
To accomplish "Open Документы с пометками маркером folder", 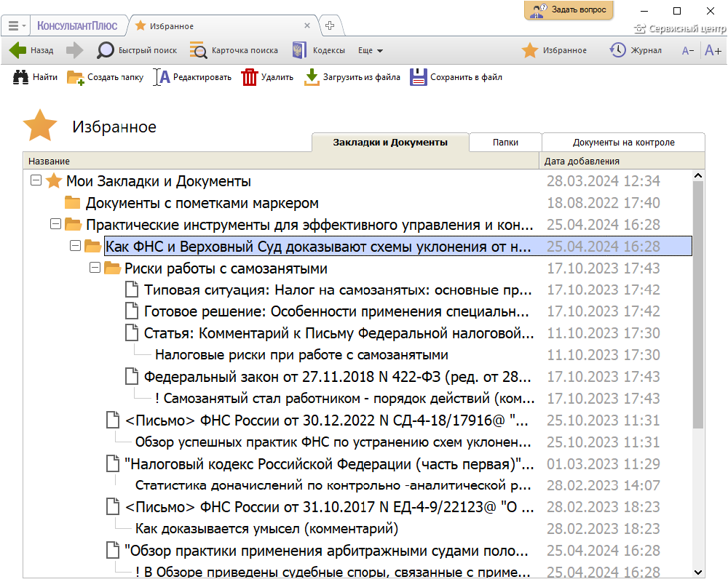I will coord(202,203).
